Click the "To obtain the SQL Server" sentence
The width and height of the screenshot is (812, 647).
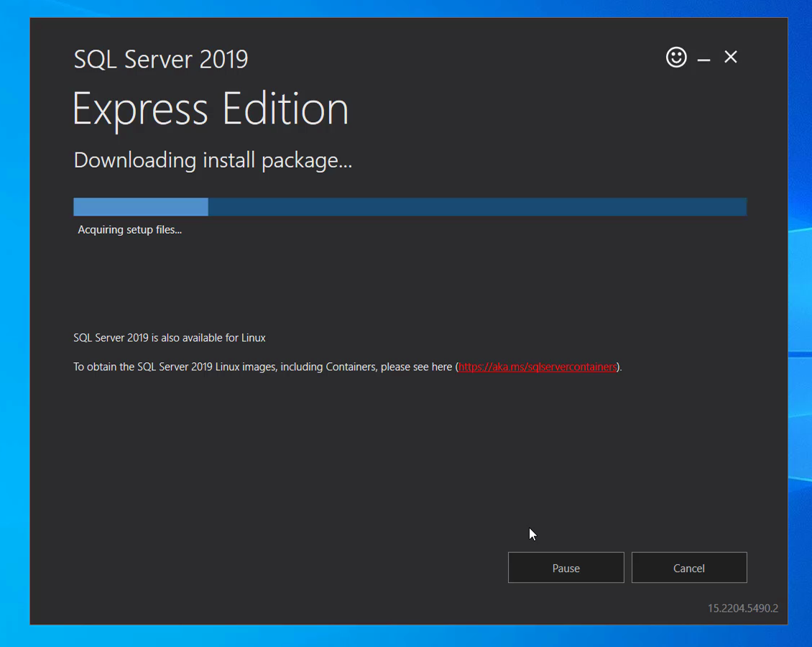(263, 367)
